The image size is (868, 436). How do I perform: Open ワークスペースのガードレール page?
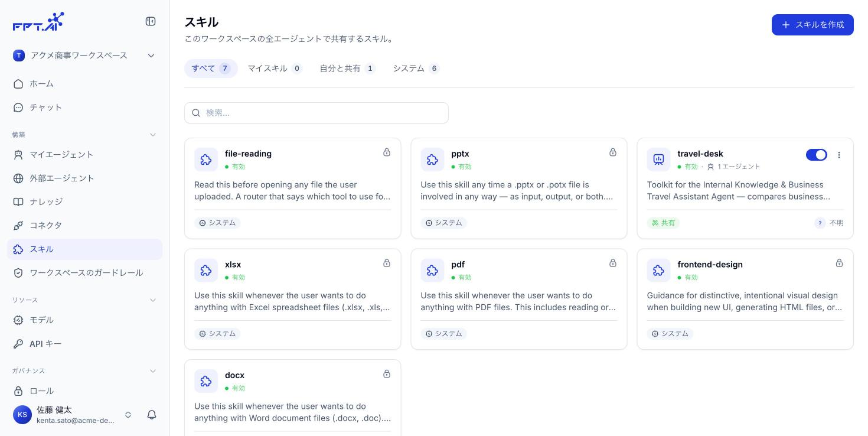coord(84,273)
